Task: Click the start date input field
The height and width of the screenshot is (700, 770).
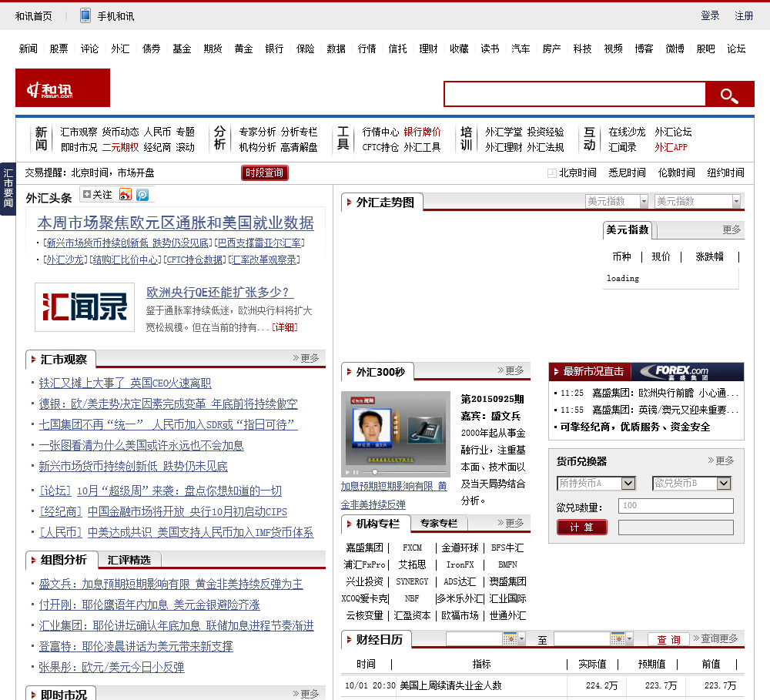Action: tap(474, 638)
